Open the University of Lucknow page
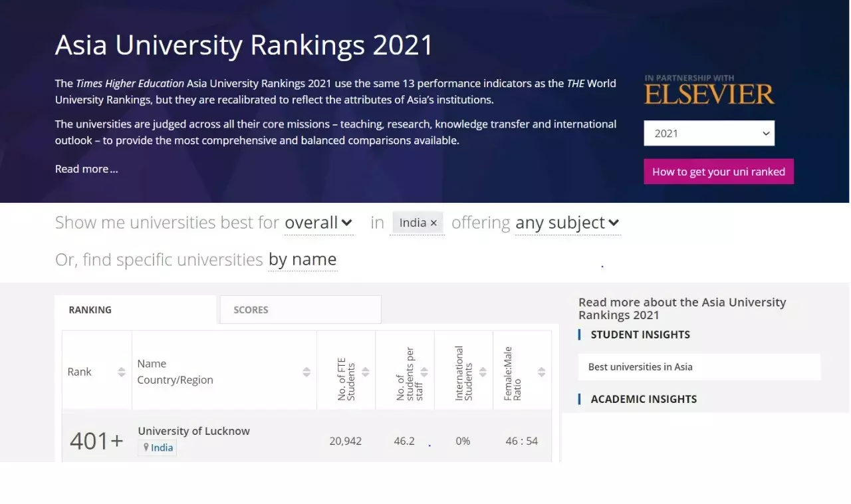The height and width of the screenshot is (504, 851). [193, 431]
